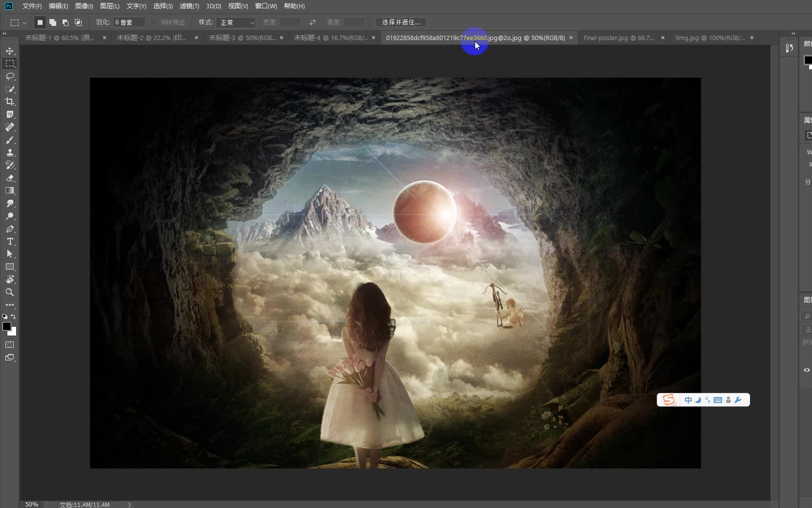812x508 pixels.
Task: Select the Horizontal Type tool
Action: click(10, 241)
